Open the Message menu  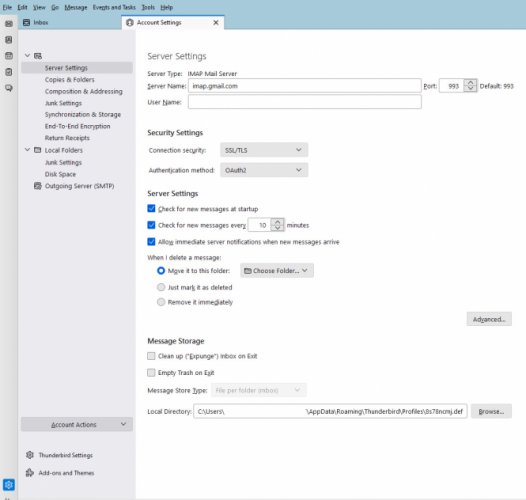(76, 7)
